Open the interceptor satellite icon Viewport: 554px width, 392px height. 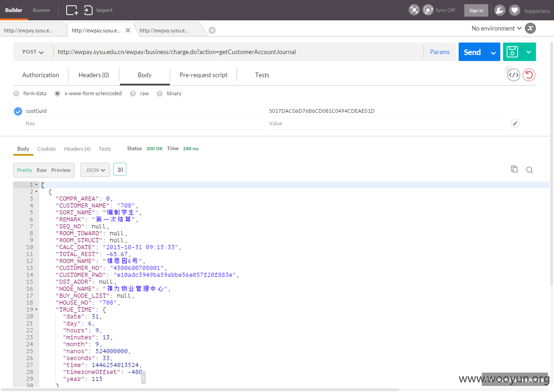(x=414, y=10)
